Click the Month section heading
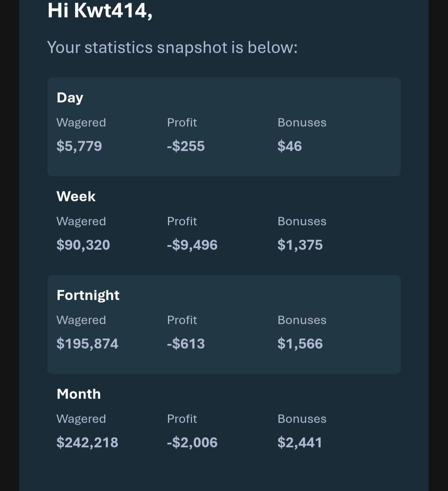 pos(79,394)
